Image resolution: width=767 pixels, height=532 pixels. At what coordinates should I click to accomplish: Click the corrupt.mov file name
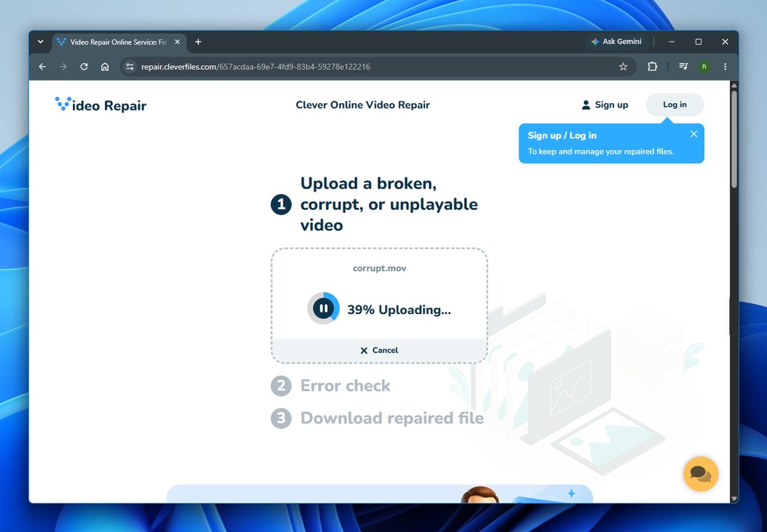click(379, 268)
